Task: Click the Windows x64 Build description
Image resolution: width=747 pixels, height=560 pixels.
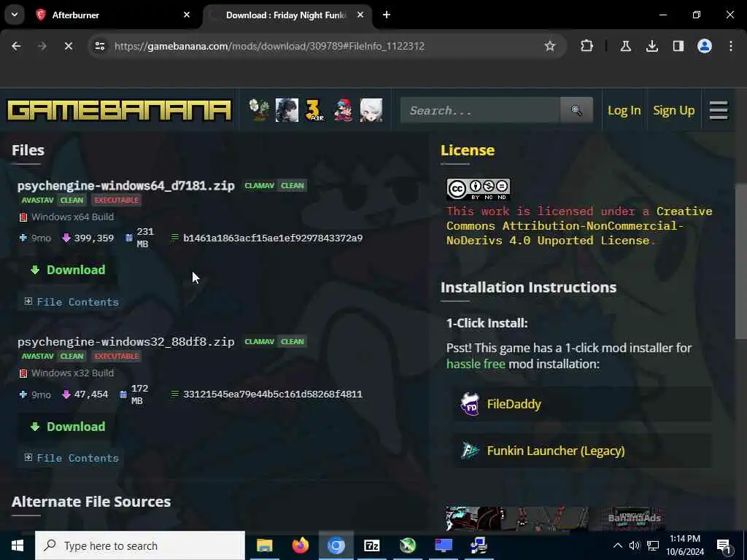Action: [x=72, y=217]
